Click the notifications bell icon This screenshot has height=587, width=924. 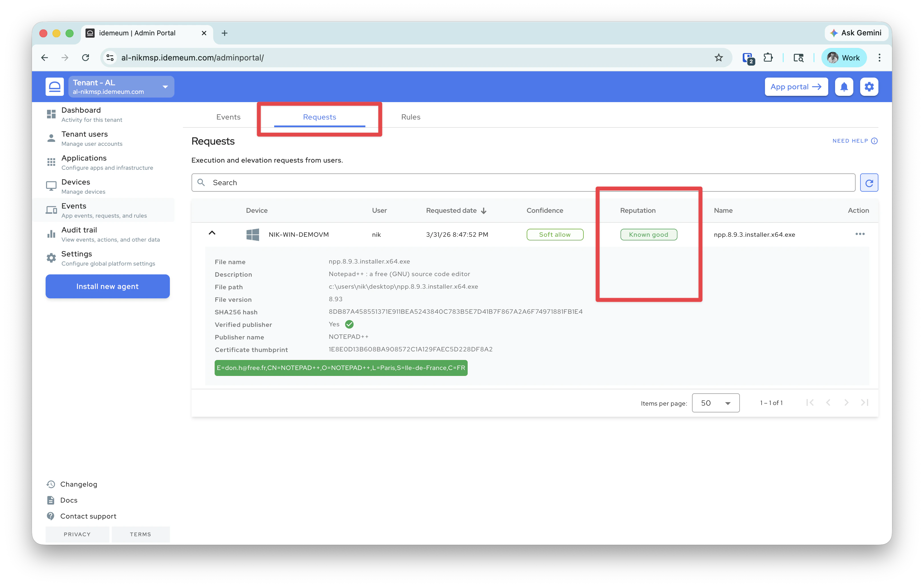click(x=843, y=87)
